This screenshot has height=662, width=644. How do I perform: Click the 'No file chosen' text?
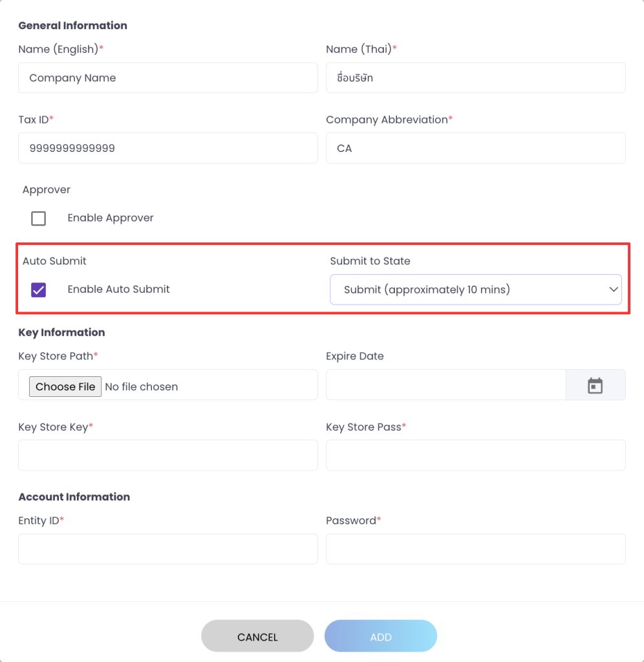(x=141, y=387)
